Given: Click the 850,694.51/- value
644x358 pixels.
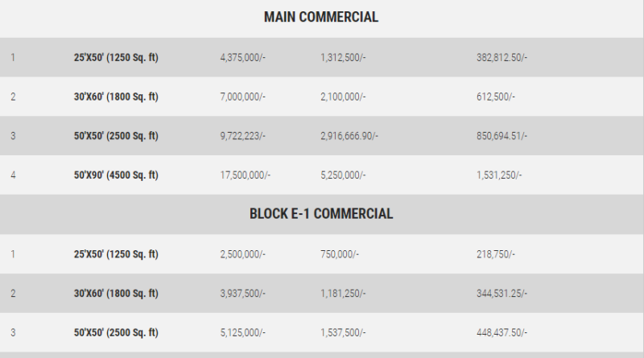Looking at the screenshot, I should pos(502,136).
